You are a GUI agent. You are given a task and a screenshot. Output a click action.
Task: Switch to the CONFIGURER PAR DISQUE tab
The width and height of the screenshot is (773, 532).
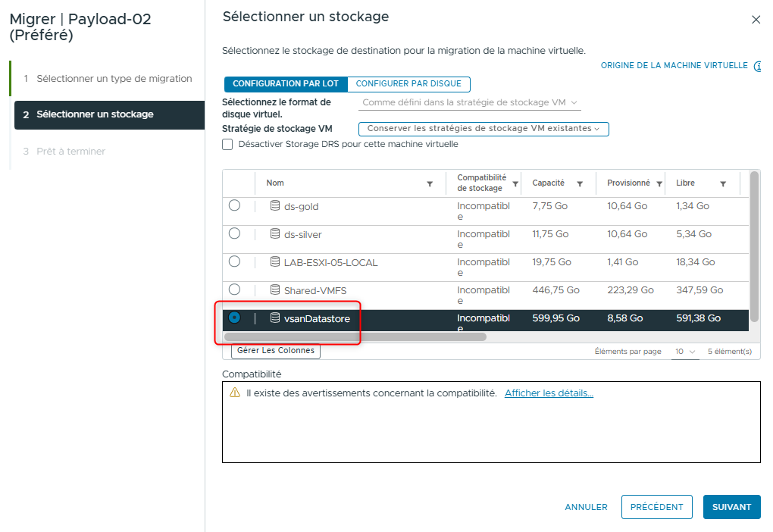408,84
